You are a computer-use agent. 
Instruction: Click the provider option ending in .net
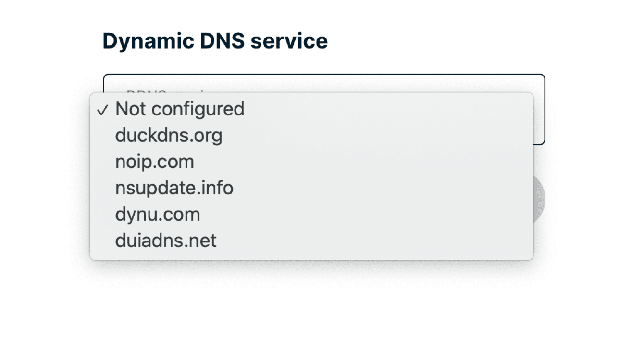tap(166, 240)
